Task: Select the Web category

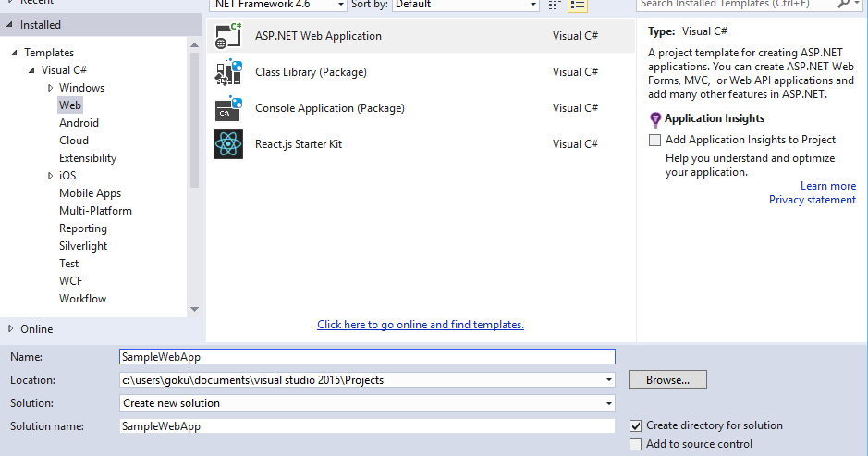Action: [x=69, y=105]
